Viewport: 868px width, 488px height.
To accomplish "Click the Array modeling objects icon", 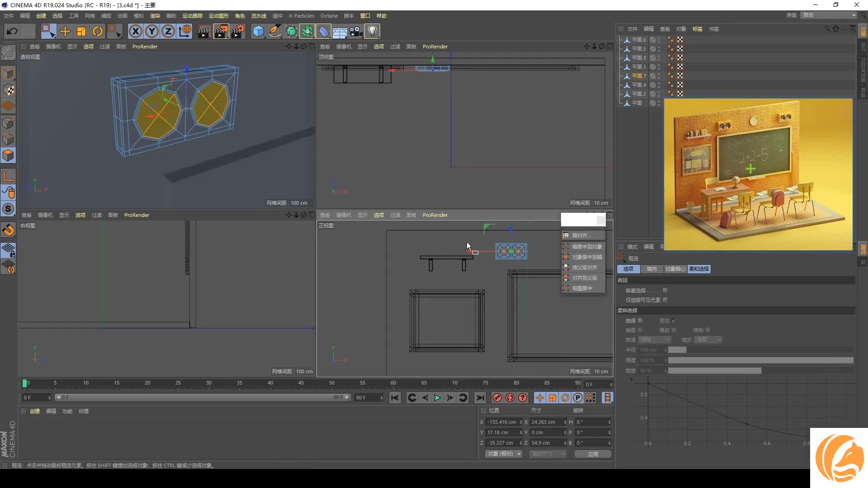I will [x=307, y=31].
